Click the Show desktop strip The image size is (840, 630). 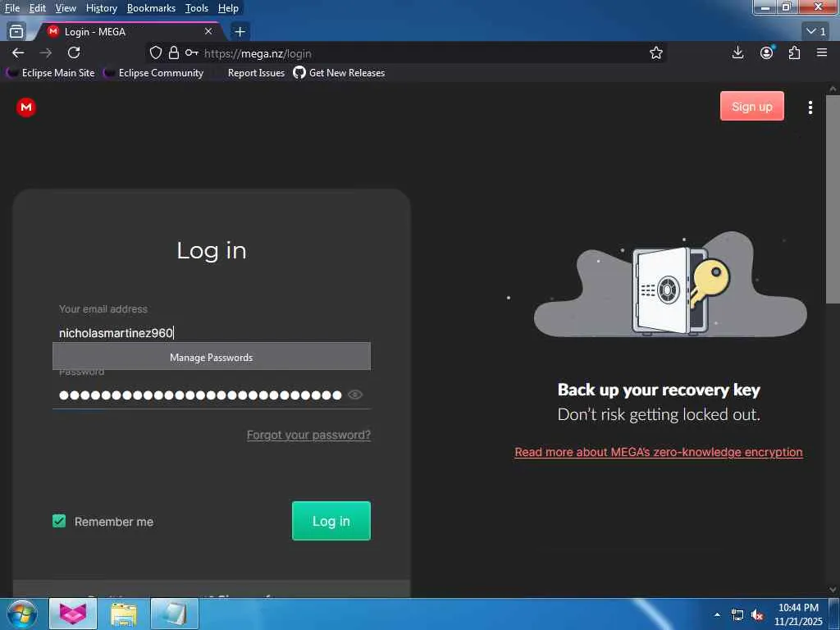pos(834,614)
